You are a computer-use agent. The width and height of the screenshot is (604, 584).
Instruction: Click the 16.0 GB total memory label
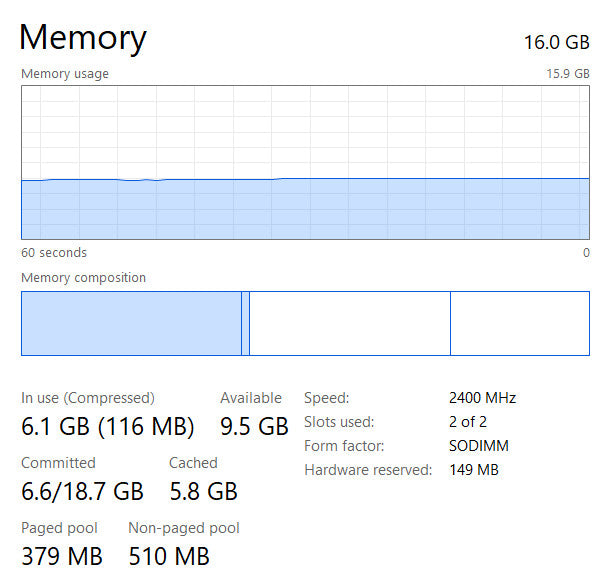tap(556, 42)
